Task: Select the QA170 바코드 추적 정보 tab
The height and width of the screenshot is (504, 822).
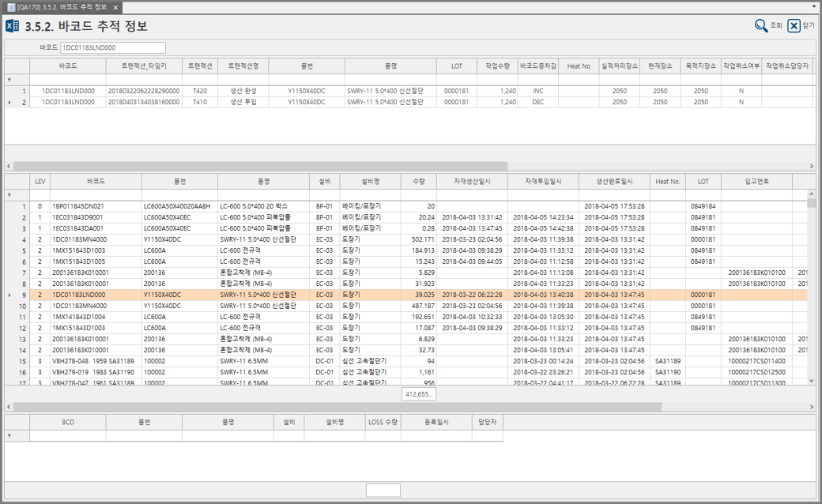Action: click(x=62, y=7)
